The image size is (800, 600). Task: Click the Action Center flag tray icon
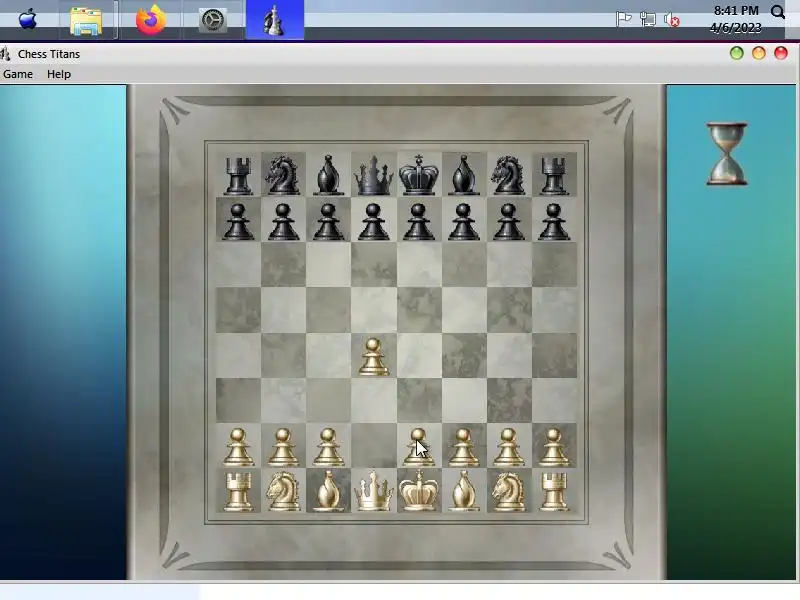[623, 19]
